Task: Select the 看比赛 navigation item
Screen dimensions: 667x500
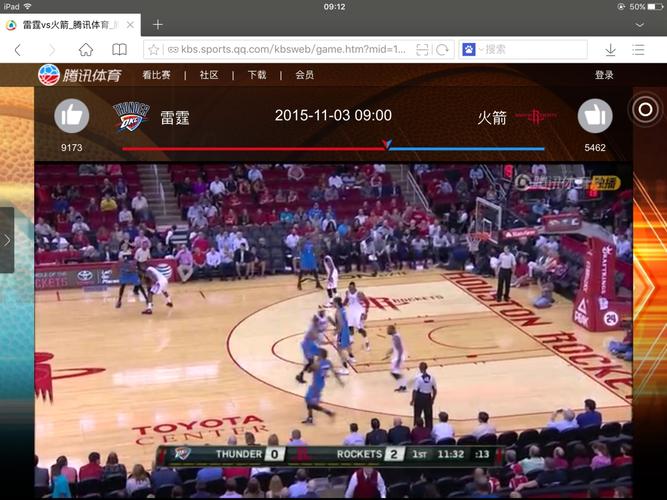Action: click(x=156, y=75)
